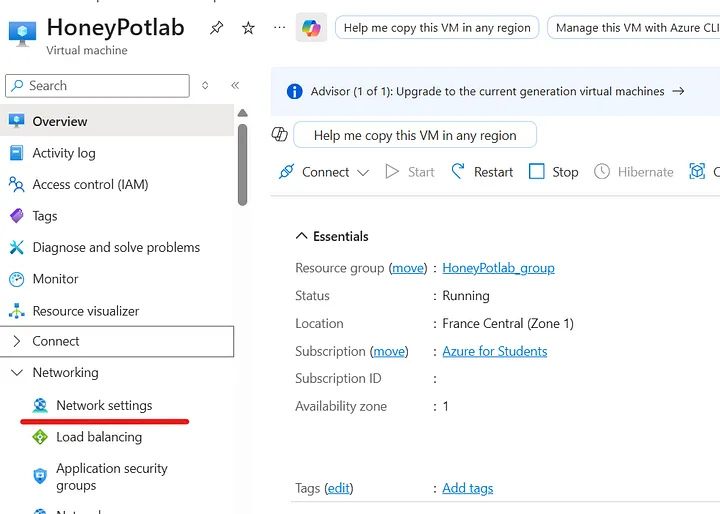Screen dimensions: 720x514
Task: Click the Load balancing diamond icon
Action: [40, 437]
